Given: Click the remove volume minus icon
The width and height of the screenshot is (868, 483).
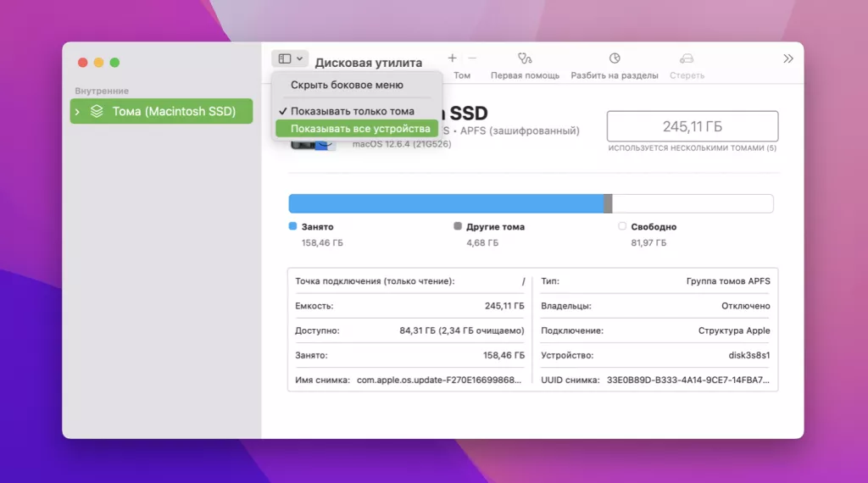Looking at the screenshot, I should (x=472, y=58).
